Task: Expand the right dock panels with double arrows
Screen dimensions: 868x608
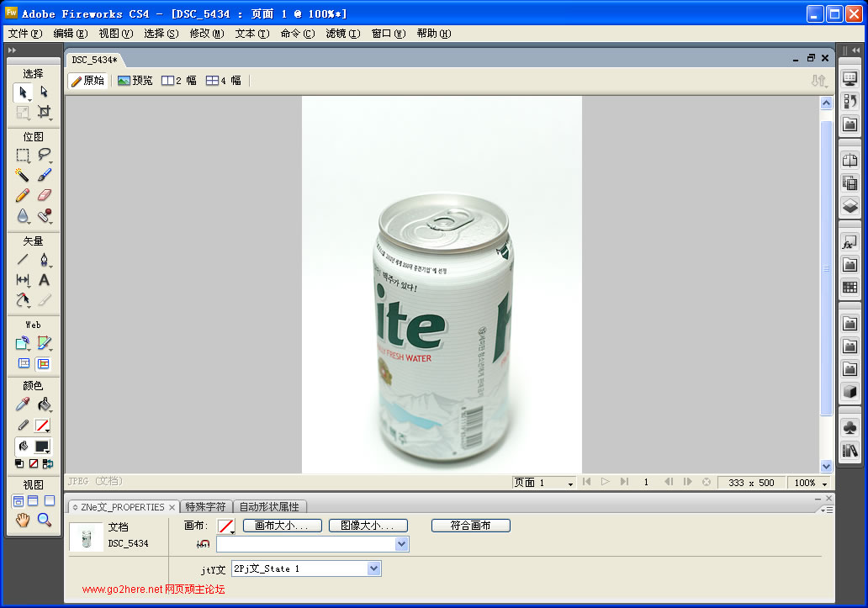Action: pos(856,50)
